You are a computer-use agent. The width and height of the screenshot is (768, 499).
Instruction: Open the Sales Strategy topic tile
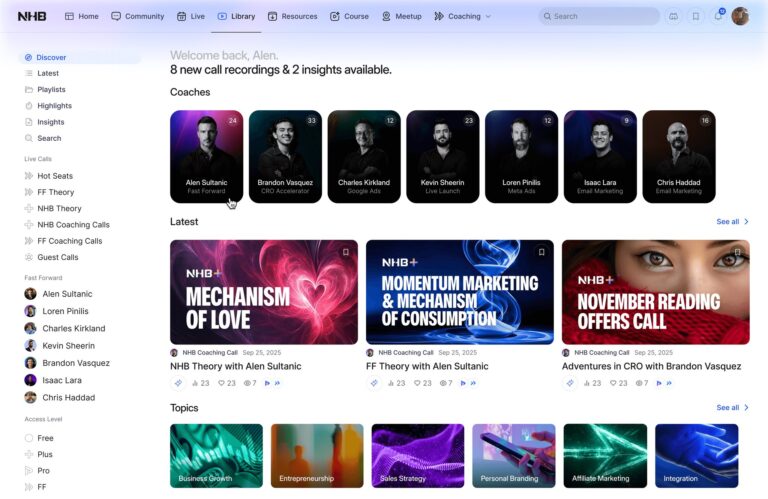click(418, 456)
